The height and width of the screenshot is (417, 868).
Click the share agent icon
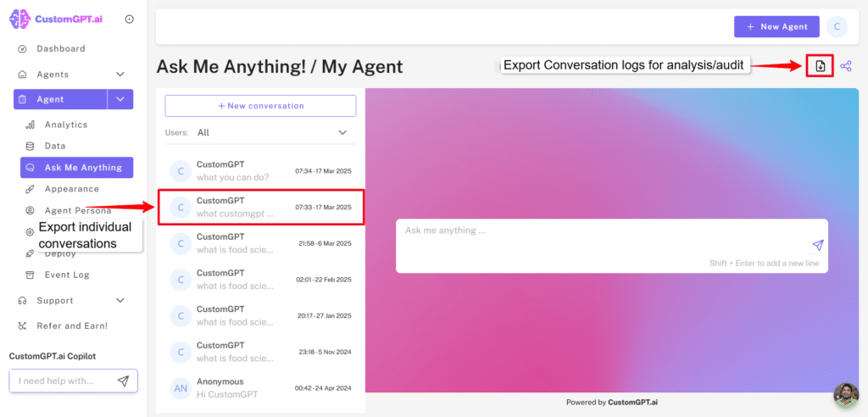tap(845, 66)
